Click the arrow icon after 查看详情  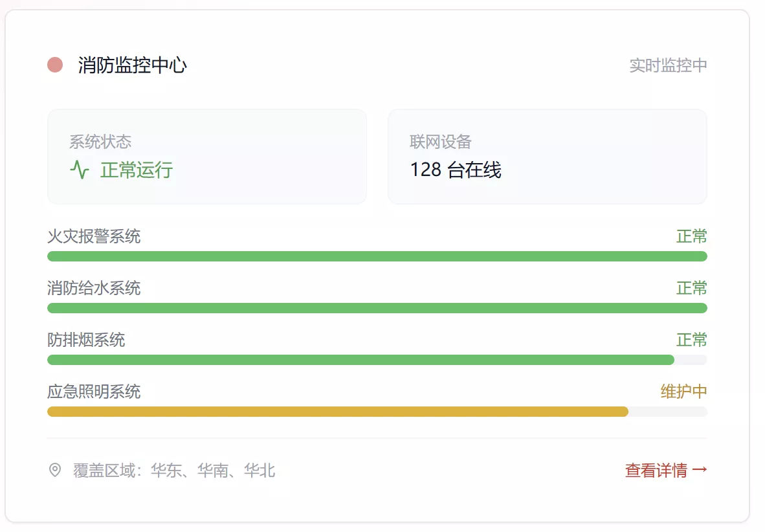[700, 469]
